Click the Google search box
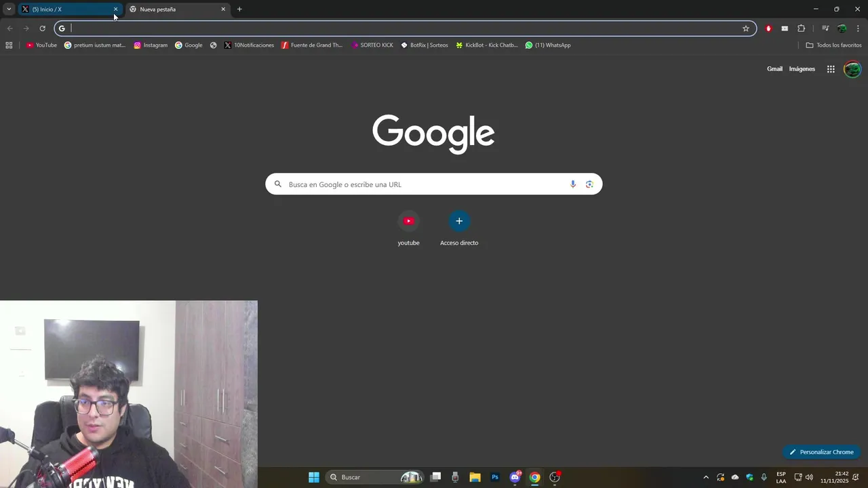The image size is (868, 488). pos(433,184)
